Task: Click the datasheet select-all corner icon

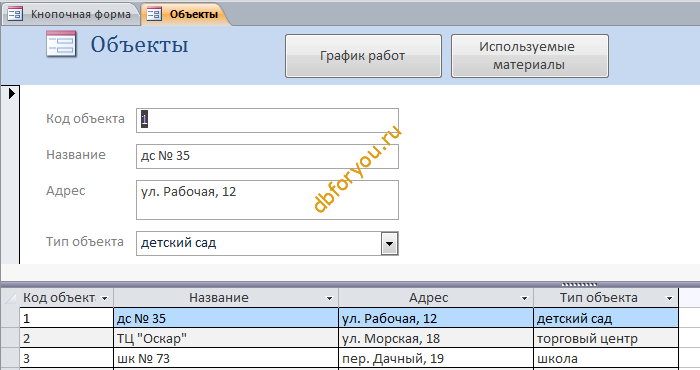Action: (10, 298)
